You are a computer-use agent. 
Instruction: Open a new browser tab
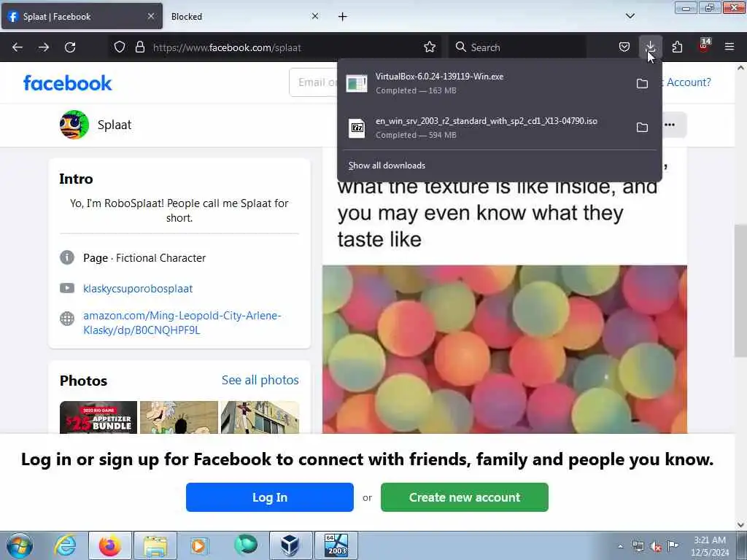click(343, 17)
